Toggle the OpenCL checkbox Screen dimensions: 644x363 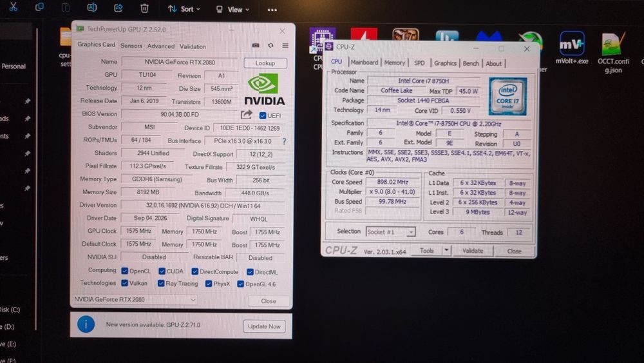[125, 271]
